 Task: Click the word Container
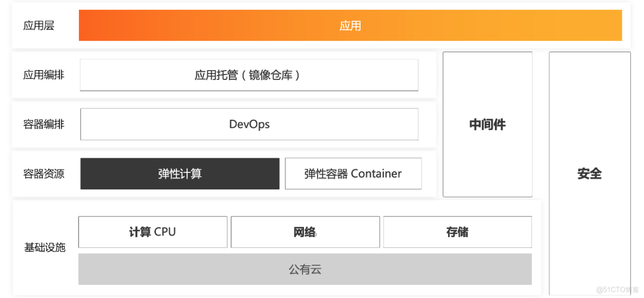[x=376, y=174]
